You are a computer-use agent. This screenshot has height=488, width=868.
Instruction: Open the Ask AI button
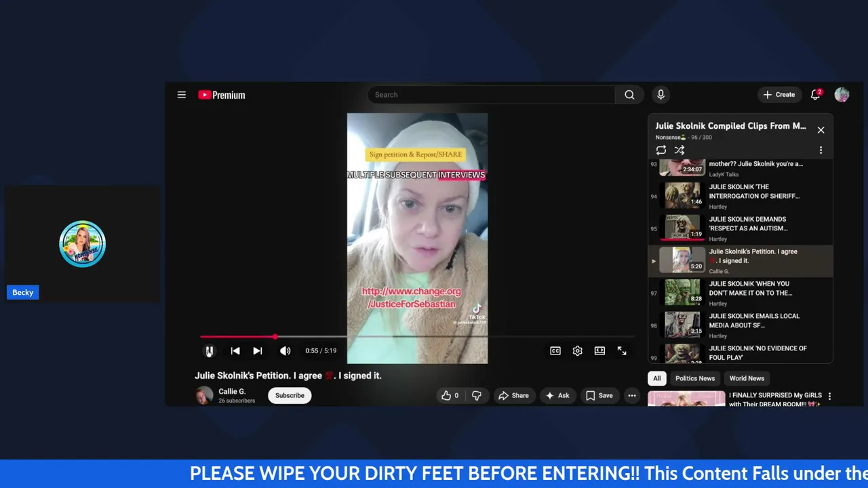[557, 396]
